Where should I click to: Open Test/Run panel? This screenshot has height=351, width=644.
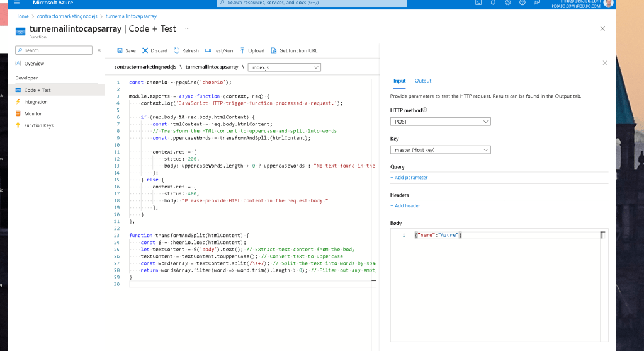(219, 50)
